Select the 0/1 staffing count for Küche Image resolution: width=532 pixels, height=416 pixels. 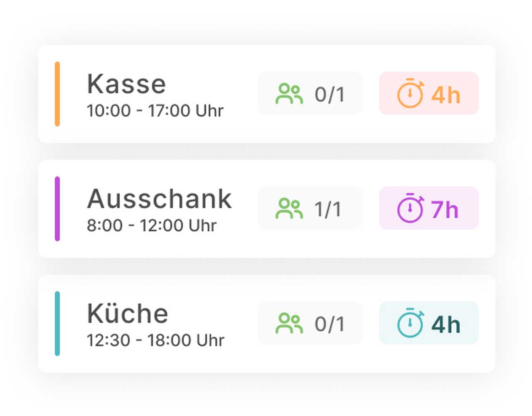point(330,324)
